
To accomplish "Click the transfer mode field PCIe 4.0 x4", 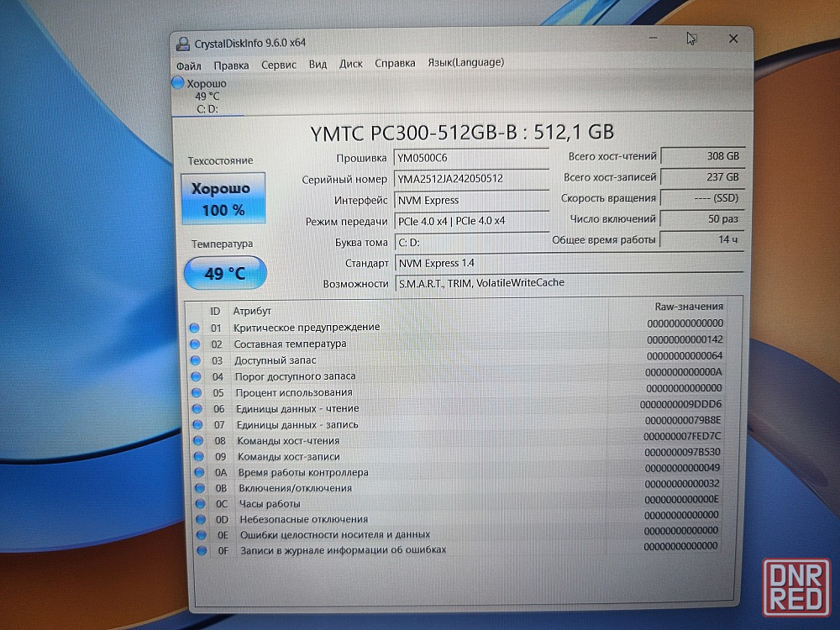I will 471,221.
